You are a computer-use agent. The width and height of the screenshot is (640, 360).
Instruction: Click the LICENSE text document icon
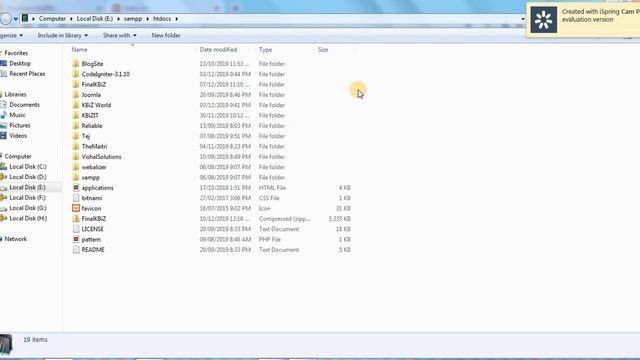[76, 229]
